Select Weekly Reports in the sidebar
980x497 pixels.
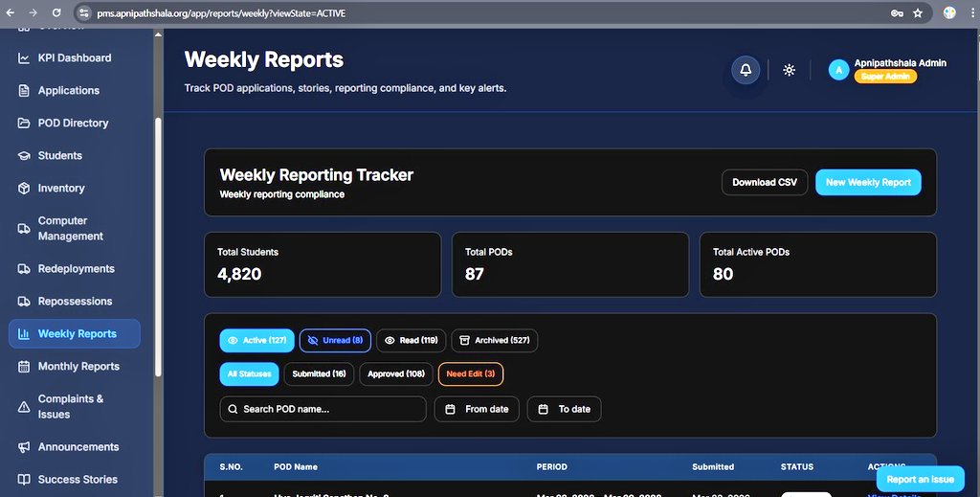click(75, 334)
